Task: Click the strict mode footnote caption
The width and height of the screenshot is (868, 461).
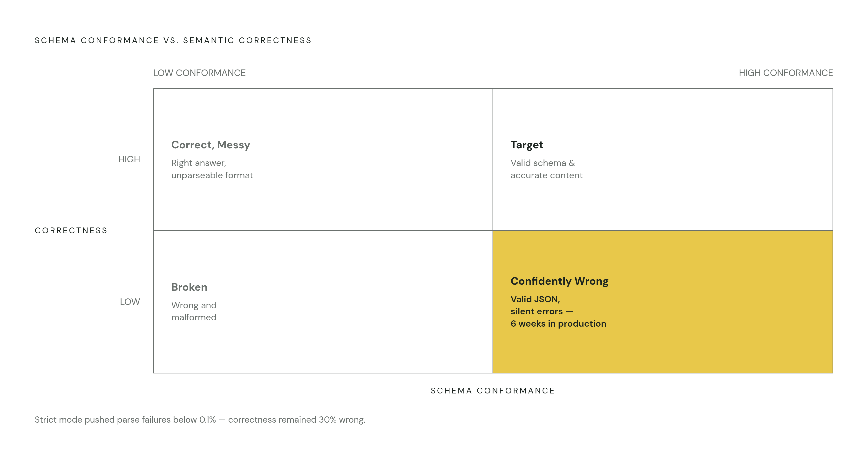Action: coord(200,420)
